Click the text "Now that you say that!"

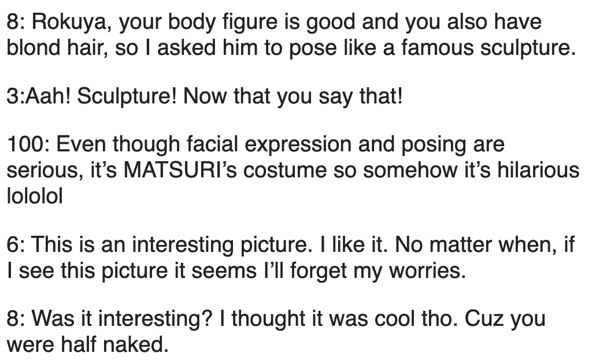coord(292,96)
